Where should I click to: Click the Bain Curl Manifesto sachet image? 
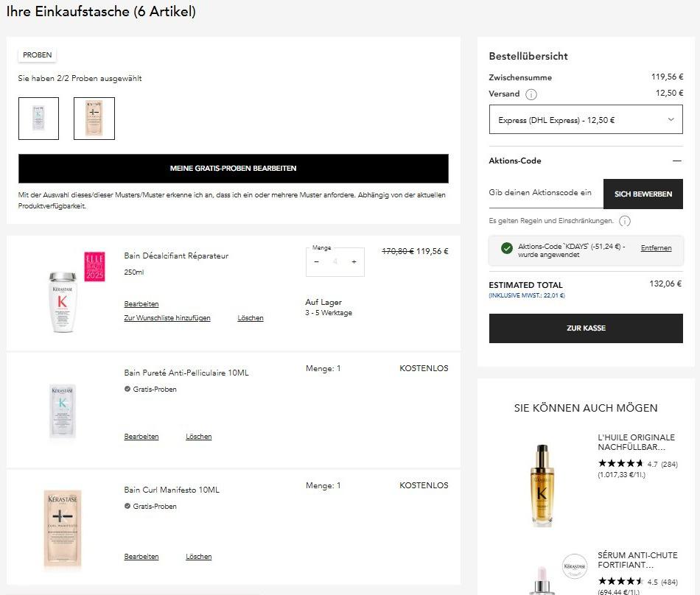[x=63, y=529]
